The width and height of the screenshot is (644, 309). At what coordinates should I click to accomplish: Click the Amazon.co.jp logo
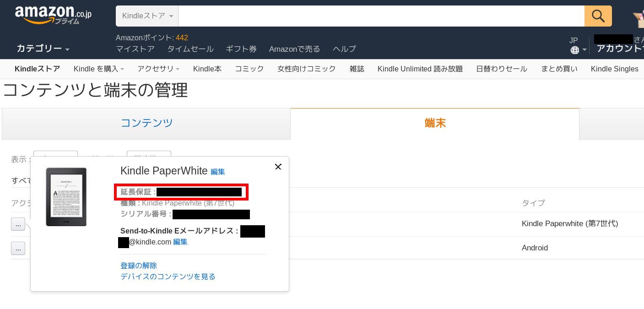point(53,15)
